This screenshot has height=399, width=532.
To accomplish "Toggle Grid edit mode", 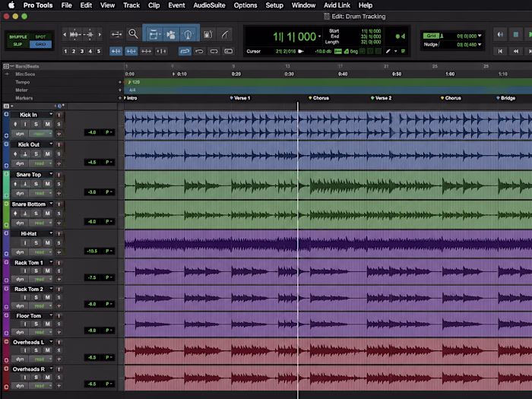I will (x=40, y=44).
